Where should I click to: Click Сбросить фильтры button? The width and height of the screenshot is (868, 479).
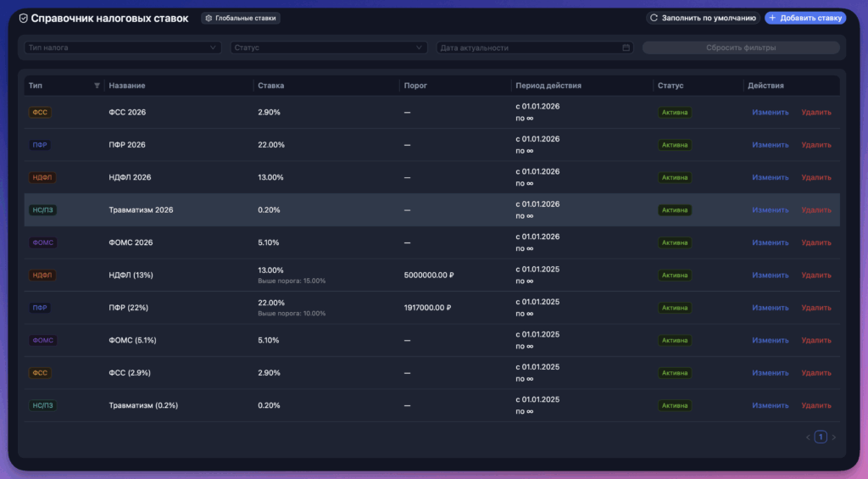coord(741,47)
